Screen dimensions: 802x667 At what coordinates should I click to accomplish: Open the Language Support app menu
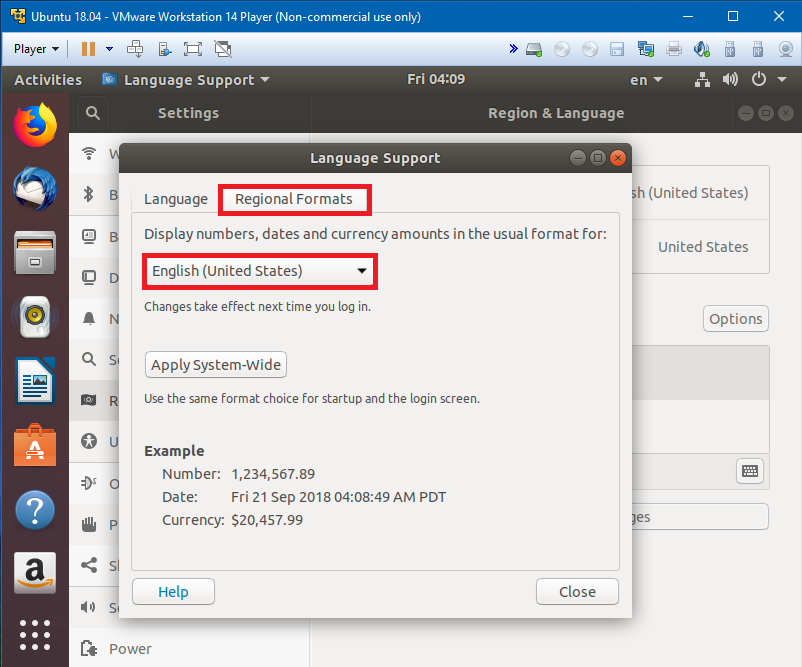186,80
